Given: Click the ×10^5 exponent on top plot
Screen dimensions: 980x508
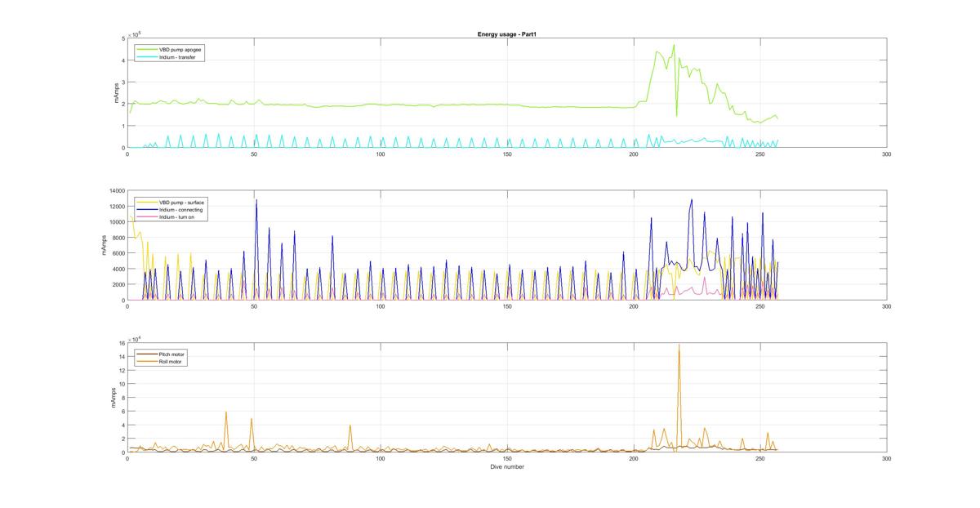Looking at the screenshot, I should pyautogui.click(x=135, y=33).
